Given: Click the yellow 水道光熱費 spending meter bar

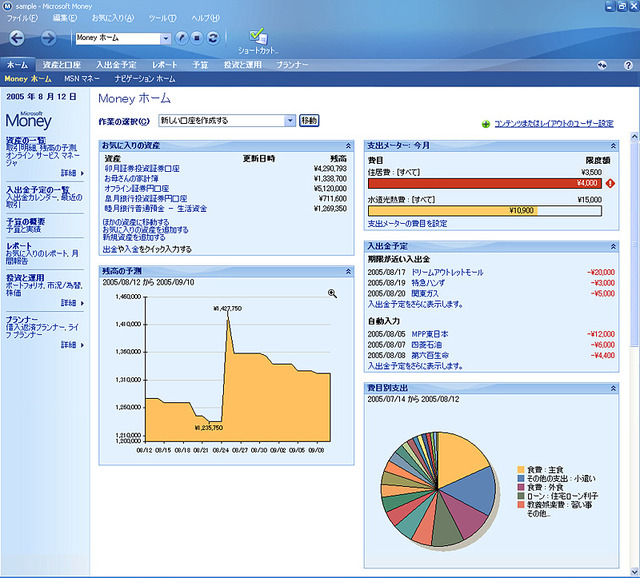Looking at the screenshot, I should (x=484, y=211).
